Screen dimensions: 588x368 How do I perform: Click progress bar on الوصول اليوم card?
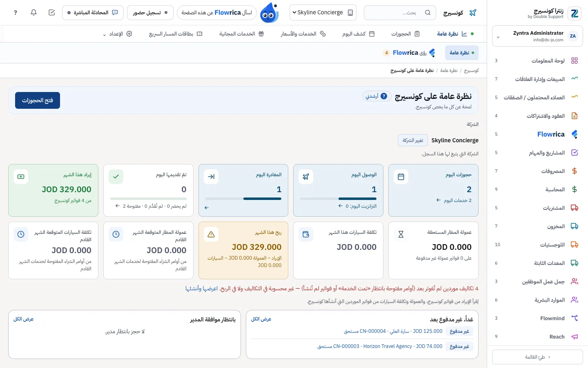click(x=338, y=199)
